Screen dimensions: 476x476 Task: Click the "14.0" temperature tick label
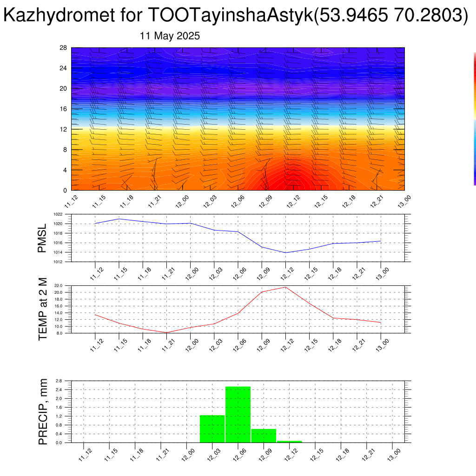[59, 313]
